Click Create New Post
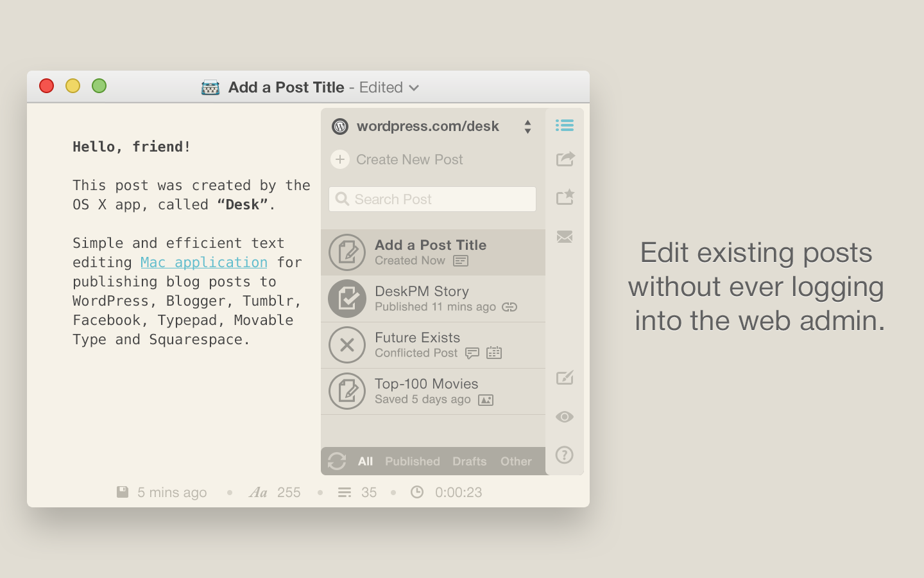 pos(409,159)
